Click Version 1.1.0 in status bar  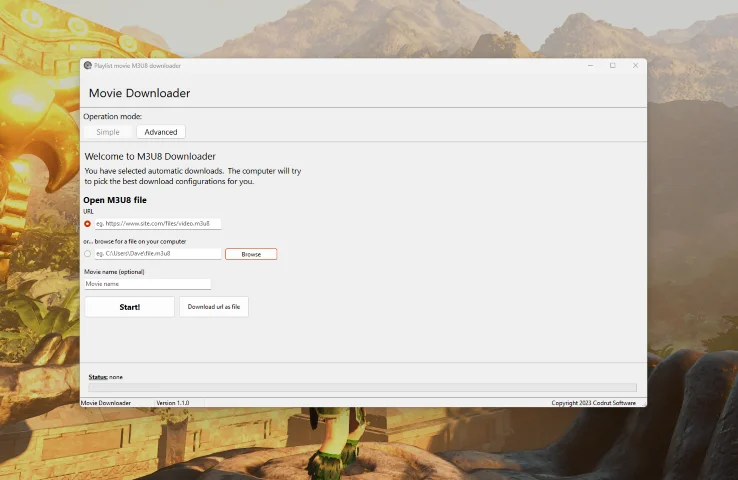point(173,403)
